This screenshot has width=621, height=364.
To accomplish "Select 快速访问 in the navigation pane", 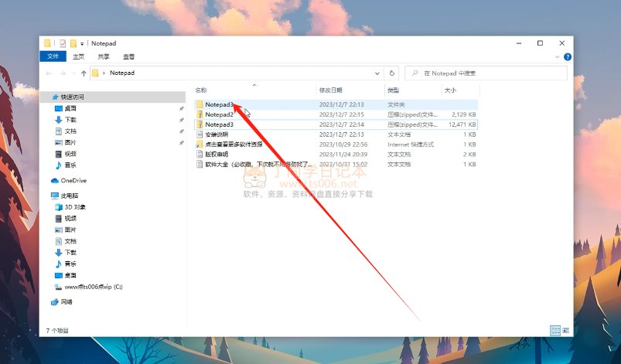I will tap(113, 97).
